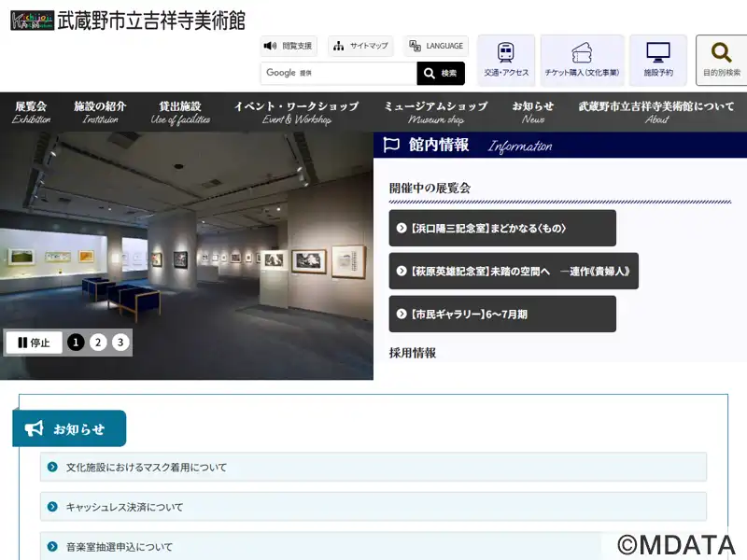Click arrow icon beside キャッシュレス決済 notice
This screenshot has width=747, height=560.
pyautogui.click(x=52, y=507)
